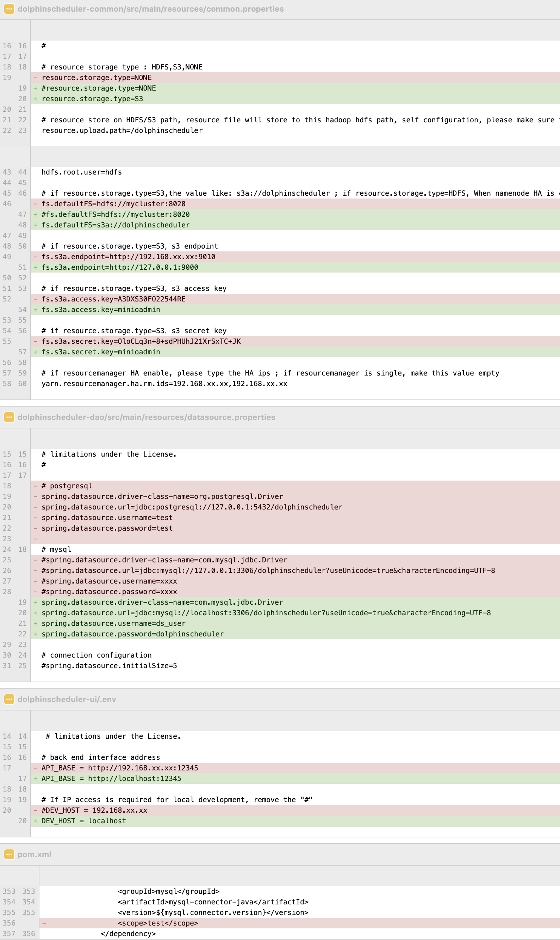
Task: Select added line spring.datasource.username=ds_user
Action: coord(295,623)
